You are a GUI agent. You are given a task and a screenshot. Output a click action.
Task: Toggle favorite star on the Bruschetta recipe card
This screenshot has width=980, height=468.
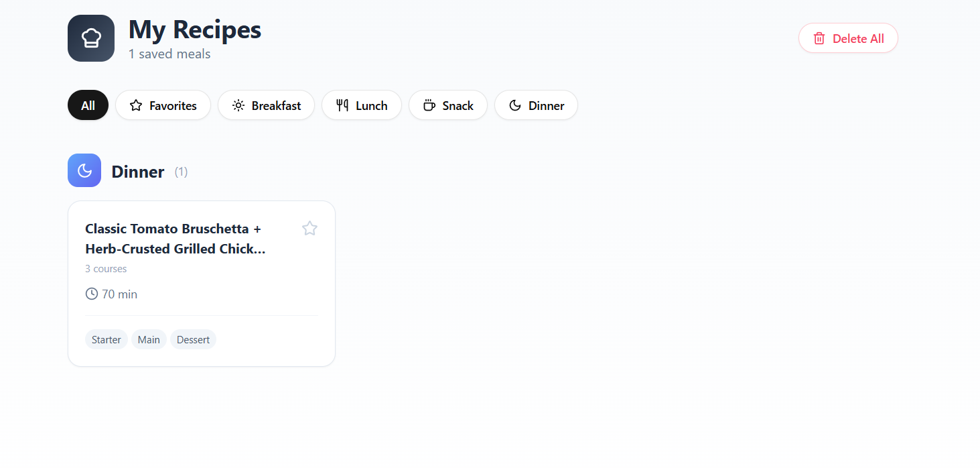(309, 229)
